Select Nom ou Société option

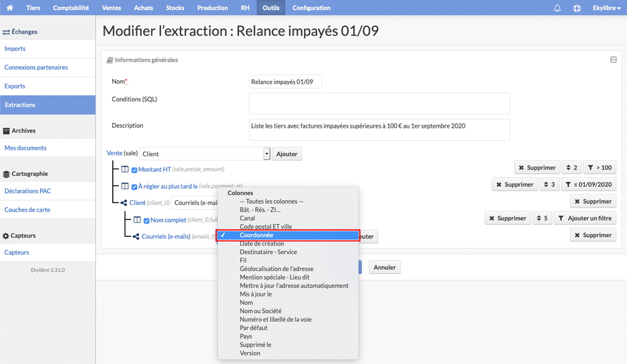click(288, 311)
